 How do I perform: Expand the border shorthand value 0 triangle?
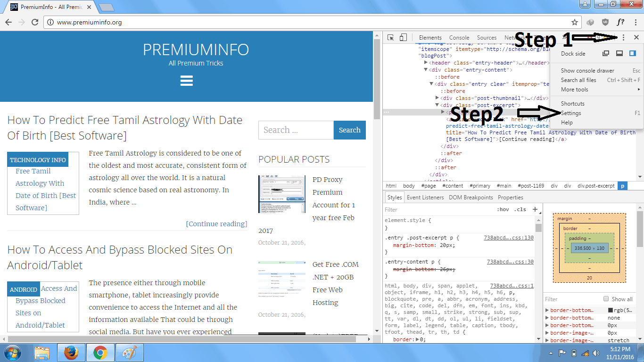[417, 339]
